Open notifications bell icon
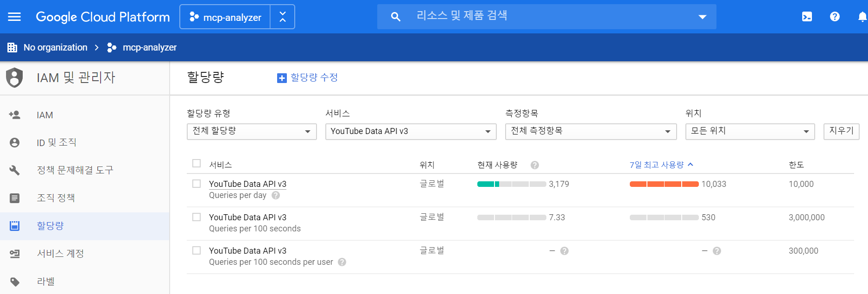 (x=862, y=17)
